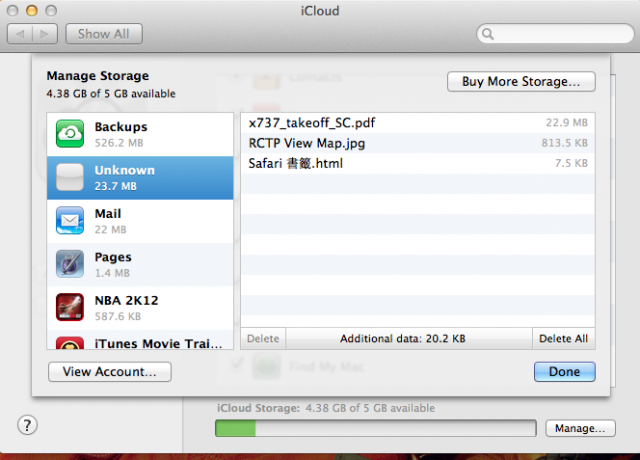
Task: Click the Manage button beside storage bar
Action: 580,428
